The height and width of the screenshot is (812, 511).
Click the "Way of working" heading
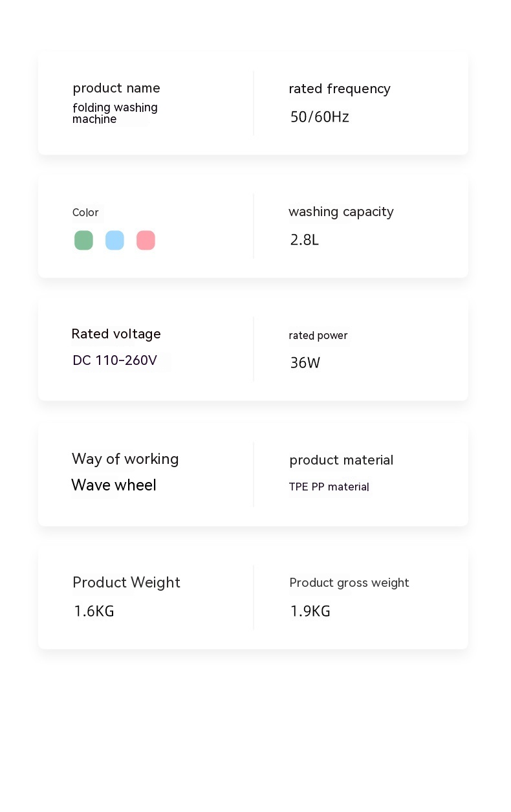[125, 459]
